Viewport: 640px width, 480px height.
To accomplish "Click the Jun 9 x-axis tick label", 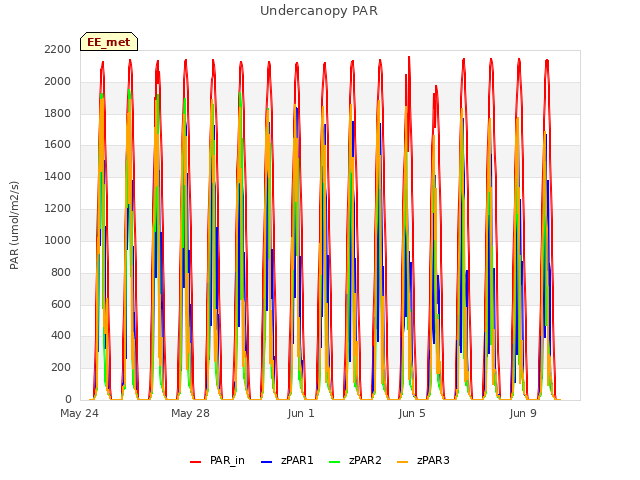I will pyautogui.click(x=523, y=413).
